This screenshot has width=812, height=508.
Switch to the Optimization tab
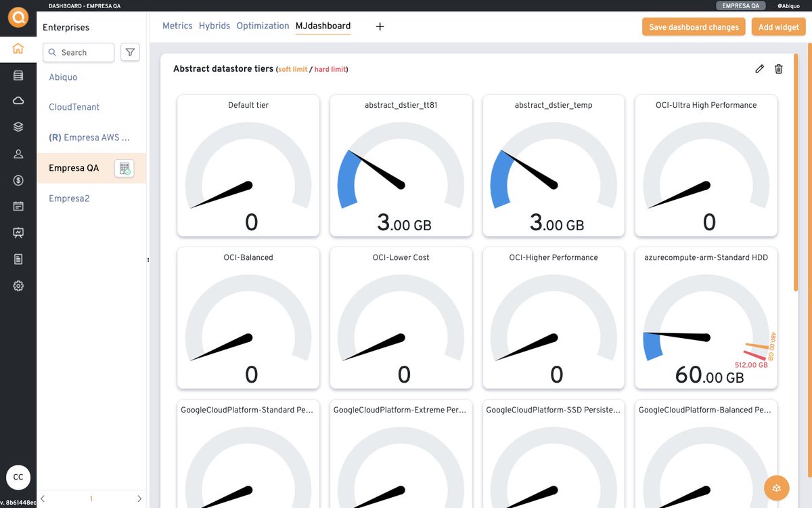pos(263,26)
